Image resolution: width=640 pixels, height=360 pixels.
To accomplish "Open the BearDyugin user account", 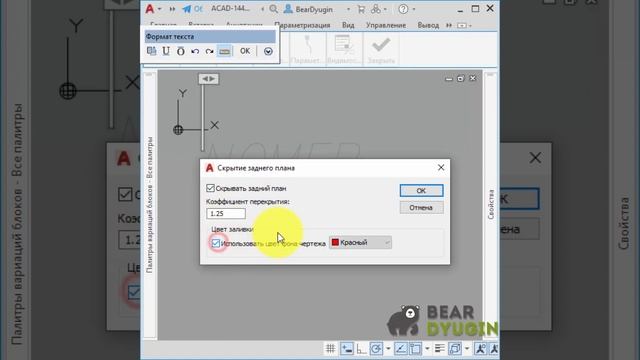I will 309,9.
